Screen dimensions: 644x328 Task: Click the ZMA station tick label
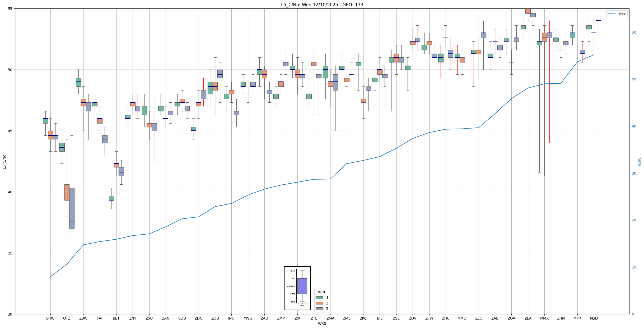[x=330, y=318]
